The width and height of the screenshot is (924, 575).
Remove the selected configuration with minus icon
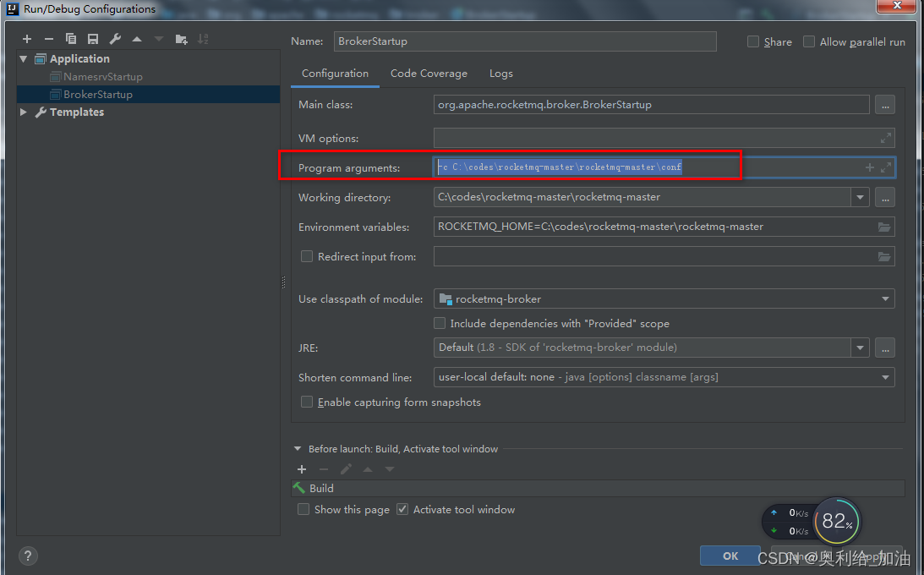click(x=49, y=39)
